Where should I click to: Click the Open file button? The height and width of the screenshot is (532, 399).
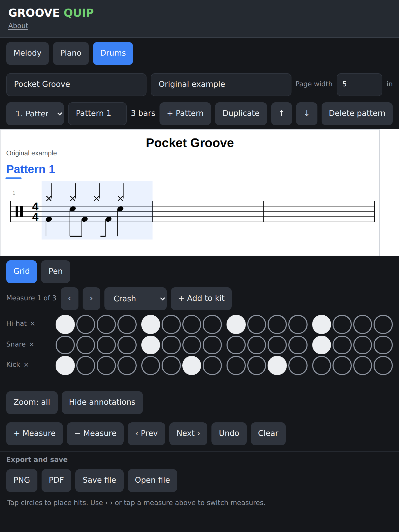point(152,480)
